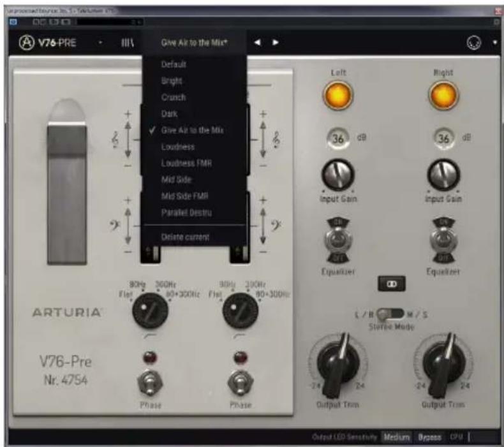
Task: Expand the arrow menu at far right of header
Action: [494, 43]
